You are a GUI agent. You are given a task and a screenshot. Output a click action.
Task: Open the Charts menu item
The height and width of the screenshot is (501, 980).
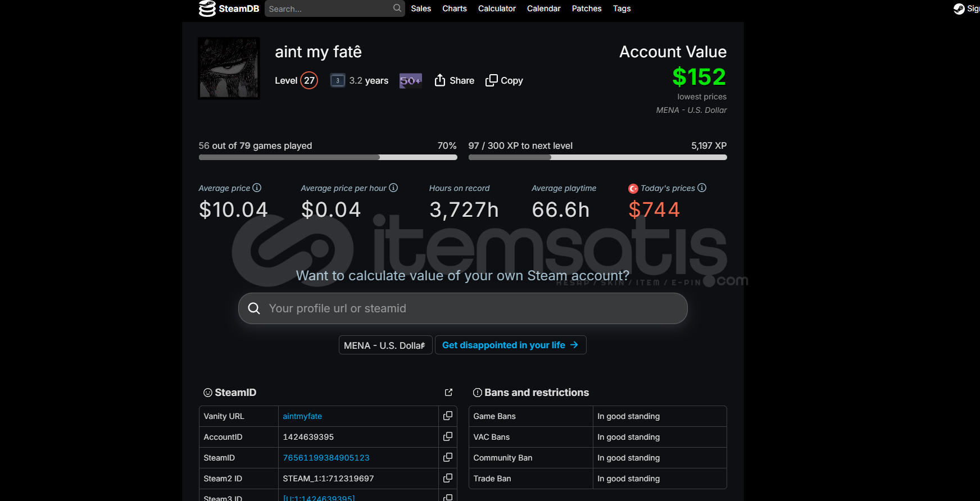(454, 8)
